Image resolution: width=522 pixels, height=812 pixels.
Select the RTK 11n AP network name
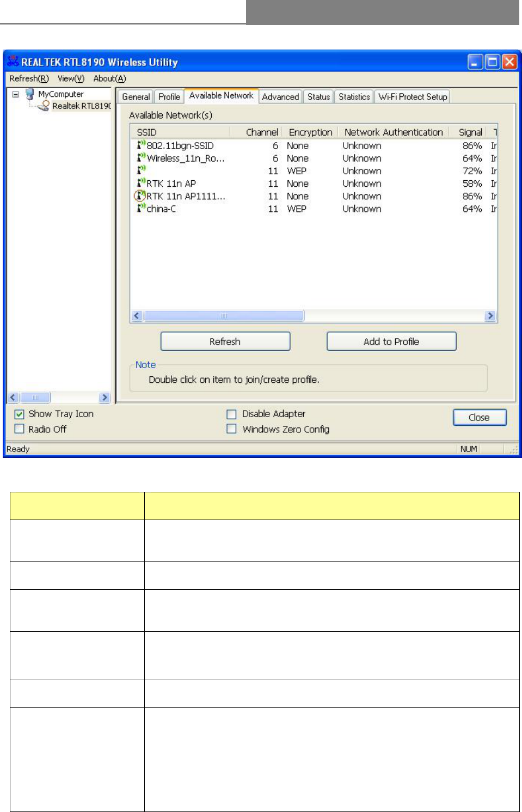coord(171,184)
